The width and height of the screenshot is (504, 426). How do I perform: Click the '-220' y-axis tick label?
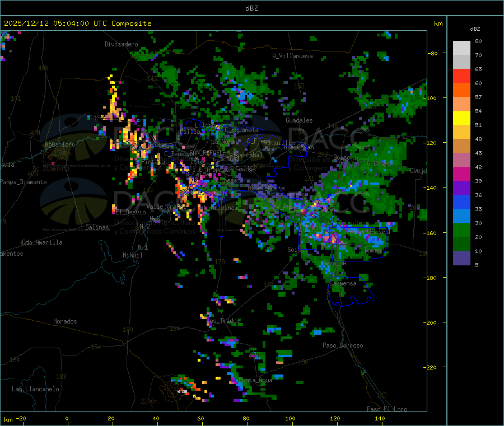(431, 368)
